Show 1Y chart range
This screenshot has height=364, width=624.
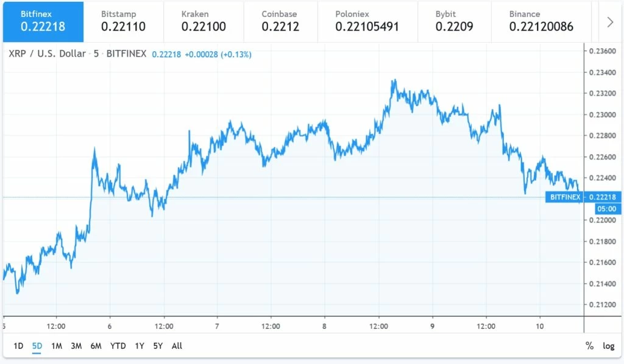pyautogui.click(x=140, y=346)
